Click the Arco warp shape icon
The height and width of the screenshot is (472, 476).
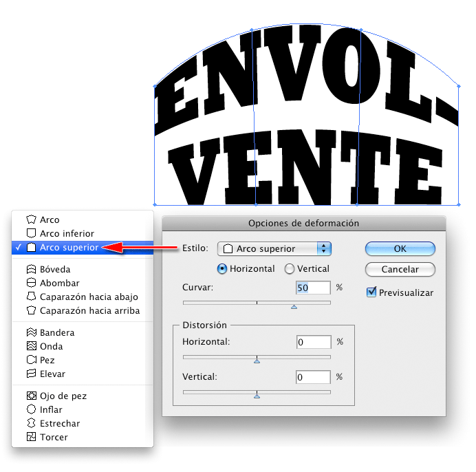(31, 219)
